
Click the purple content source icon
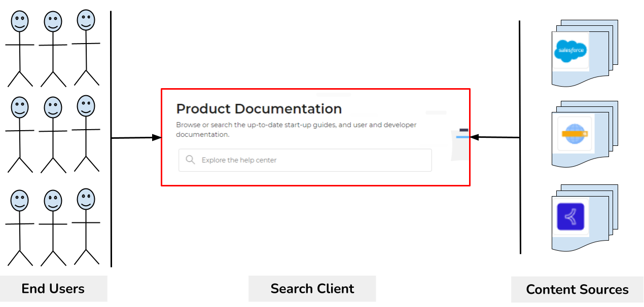570,217
